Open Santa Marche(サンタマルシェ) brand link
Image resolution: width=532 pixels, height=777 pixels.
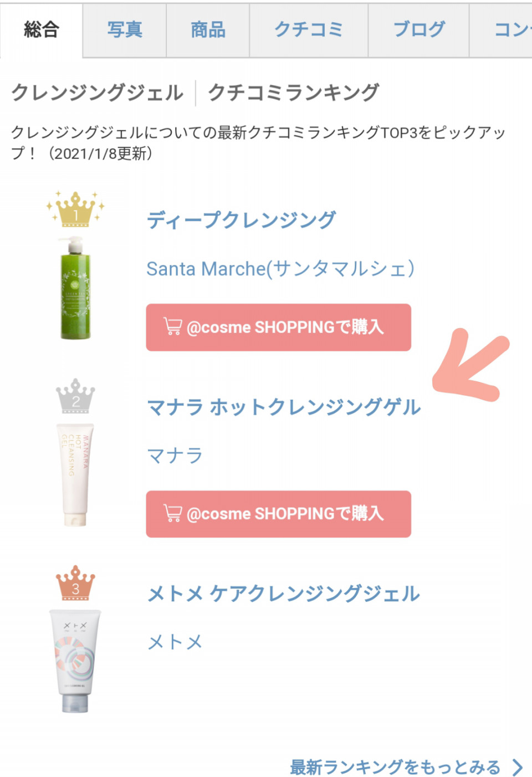tap(280, 269)
